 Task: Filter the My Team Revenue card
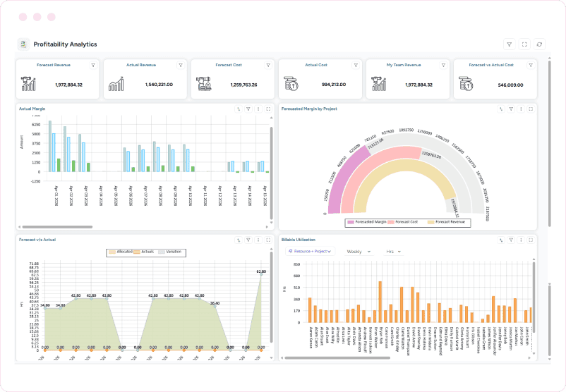[443, 66]
